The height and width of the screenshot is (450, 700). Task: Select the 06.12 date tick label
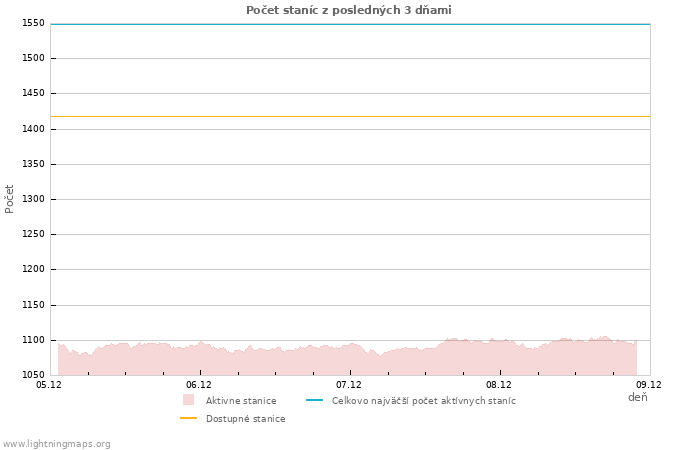[x=199, y=384]
